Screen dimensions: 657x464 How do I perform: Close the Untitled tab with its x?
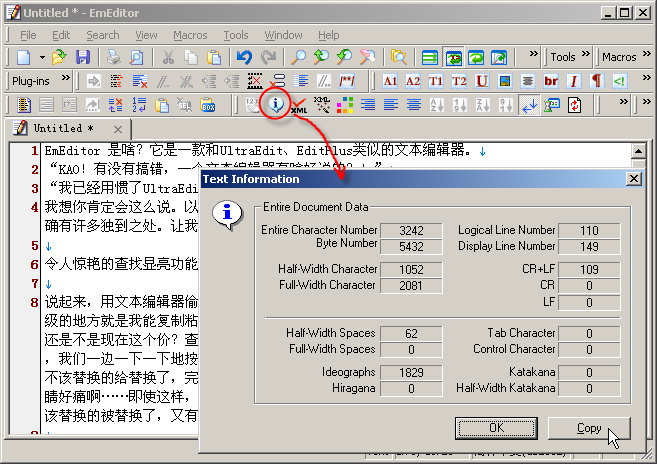(118, 130)
